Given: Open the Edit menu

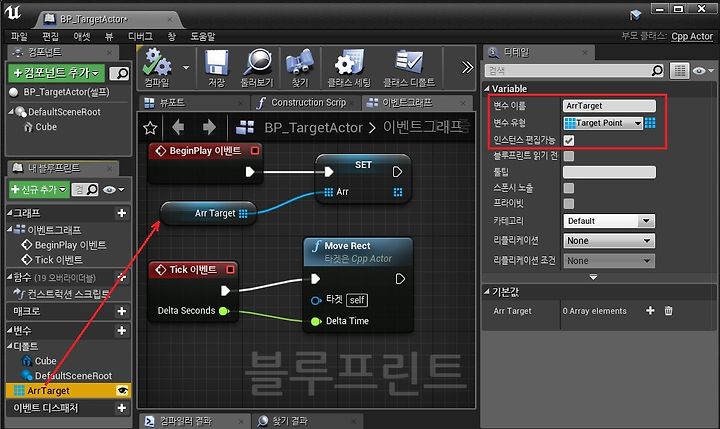Looking at the screenshot, I should pyautogui.click(x=51, y=36).
